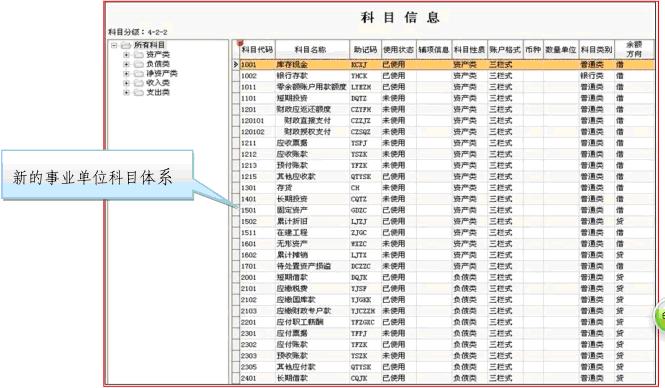Screen dimensions: 665x388
Task: Click the 使用状态 column header
Action: pos(398,50)
